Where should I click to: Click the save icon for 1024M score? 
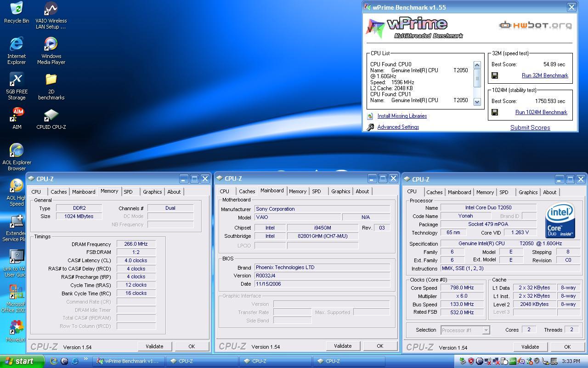(x=495, y=112)
